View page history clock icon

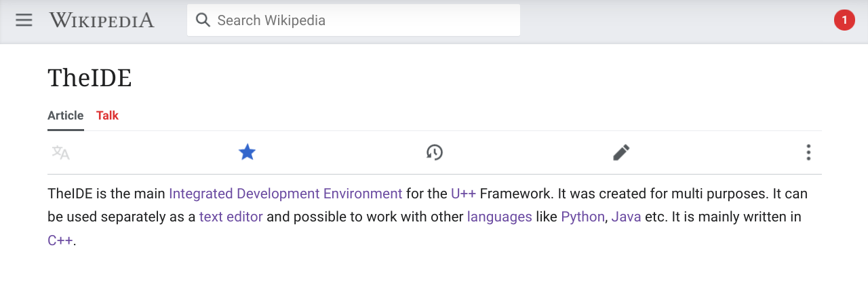click(x=434, y=152)
